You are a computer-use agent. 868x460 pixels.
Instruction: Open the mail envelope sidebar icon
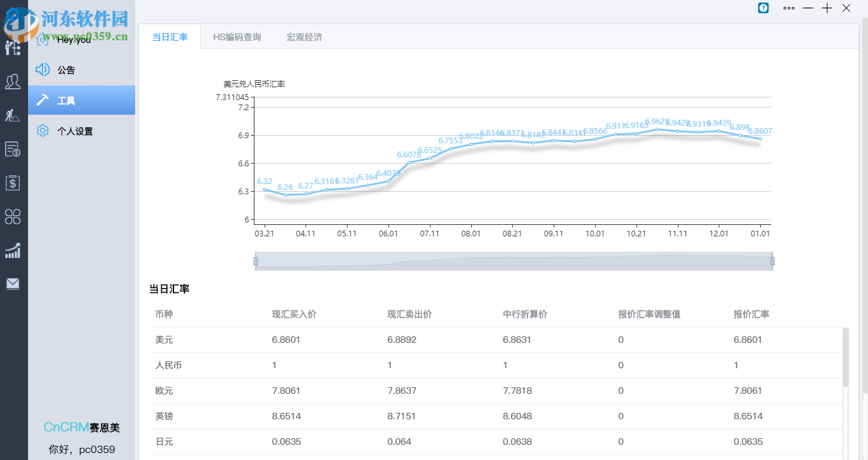pos(13,284)
